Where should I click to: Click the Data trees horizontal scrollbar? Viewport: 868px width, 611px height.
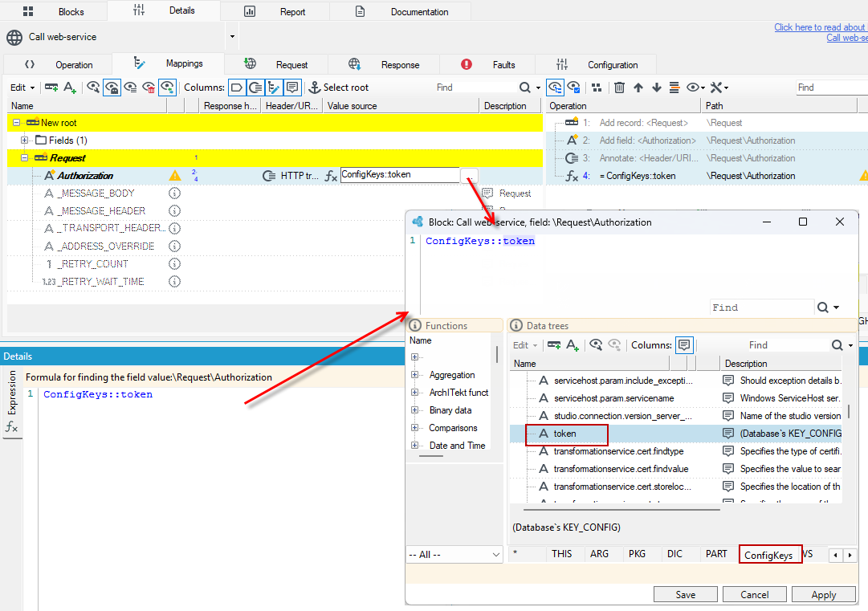tap(621, 509)
